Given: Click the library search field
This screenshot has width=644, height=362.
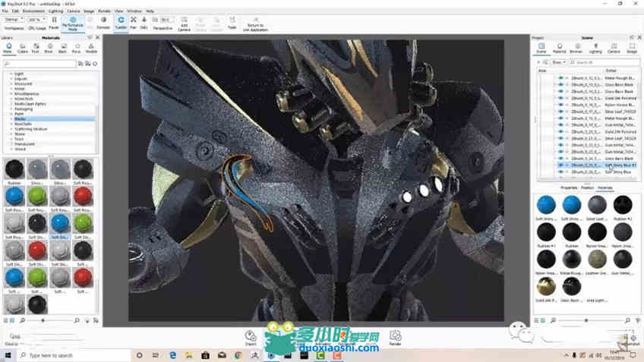Looking at the screenshot, I should point(39,64).
